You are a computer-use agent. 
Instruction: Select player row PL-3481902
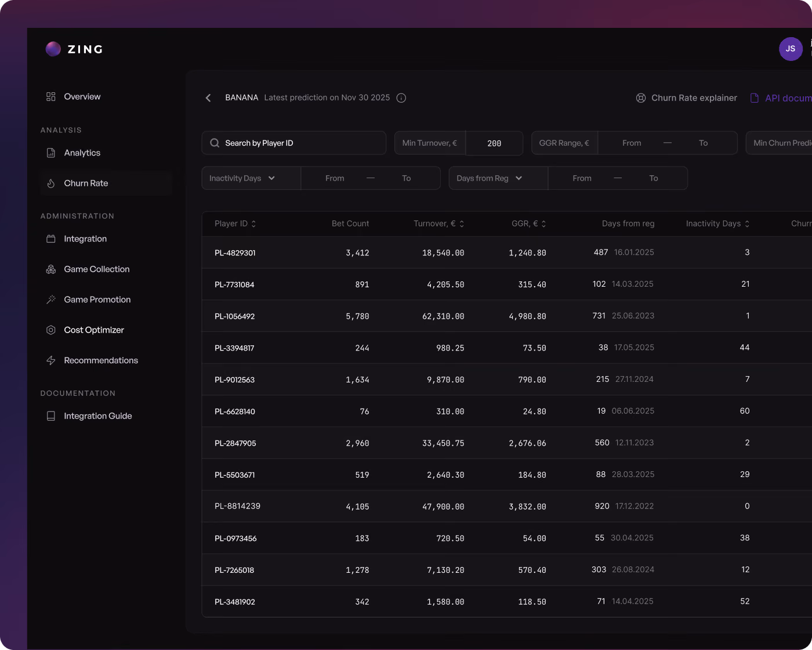pos(507,602)
